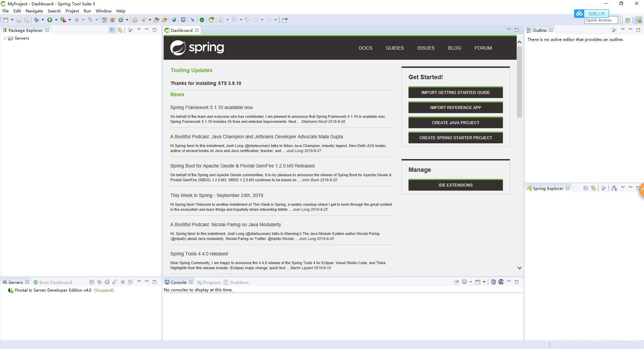Open the New wizard dropdown arrow
This screenshot has height=349, width=644.
[12, 20]
